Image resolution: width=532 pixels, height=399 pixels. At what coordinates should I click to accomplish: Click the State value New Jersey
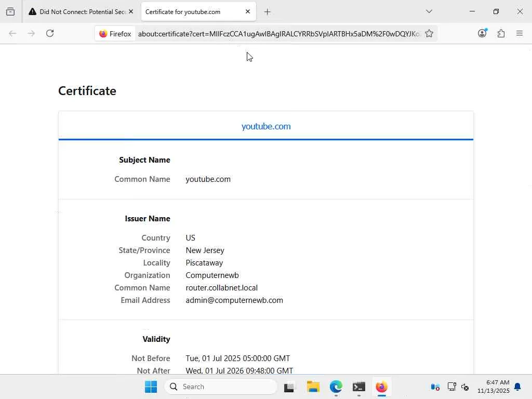pos(205,250)
